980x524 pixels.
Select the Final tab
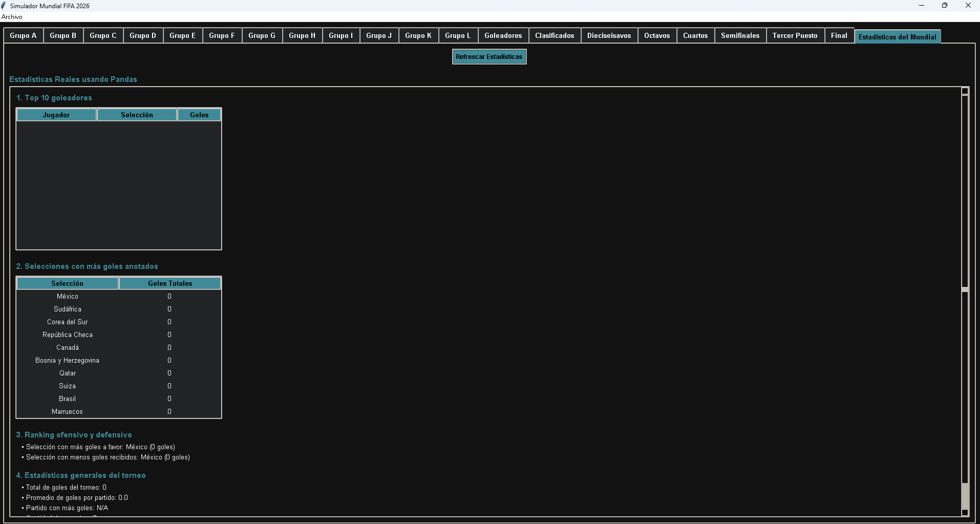(839, 35)
